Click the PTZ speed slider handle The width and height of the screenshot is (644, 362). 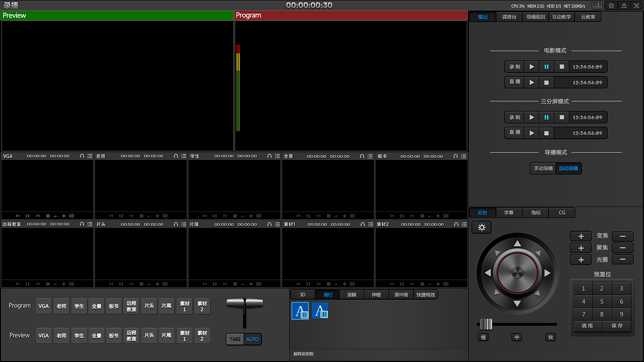[x=486, y=324]
